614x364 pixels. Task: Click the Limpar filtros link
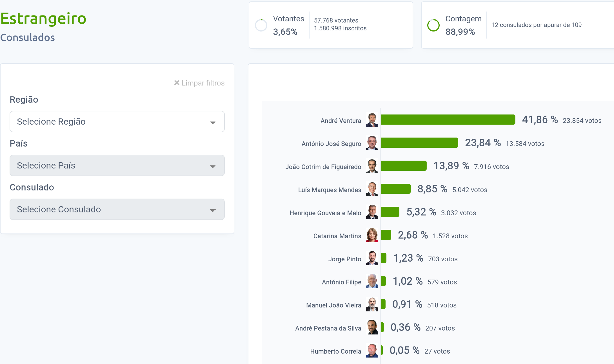(203, 83)
